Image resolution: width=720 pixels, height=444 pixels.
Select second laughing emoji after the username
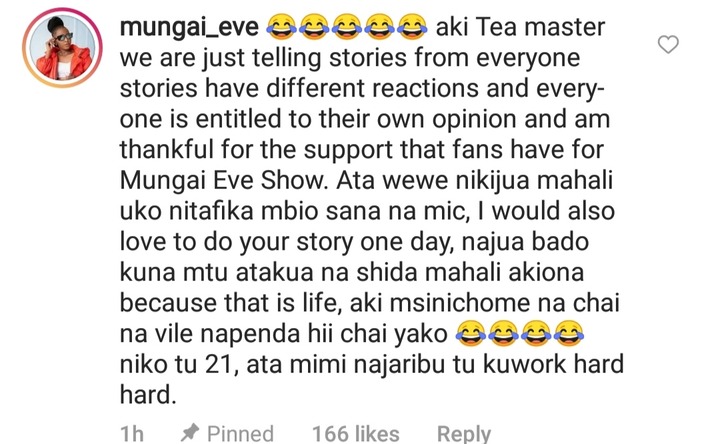(314, 27)
